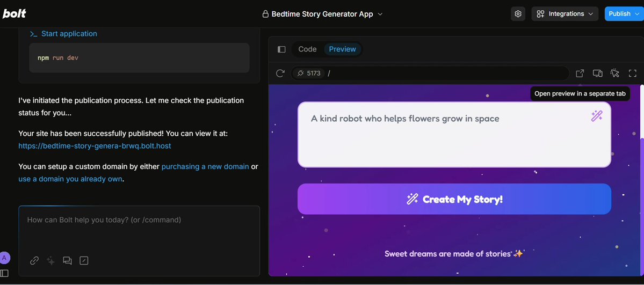Click the port 5173 indicator

click(308, 74)
